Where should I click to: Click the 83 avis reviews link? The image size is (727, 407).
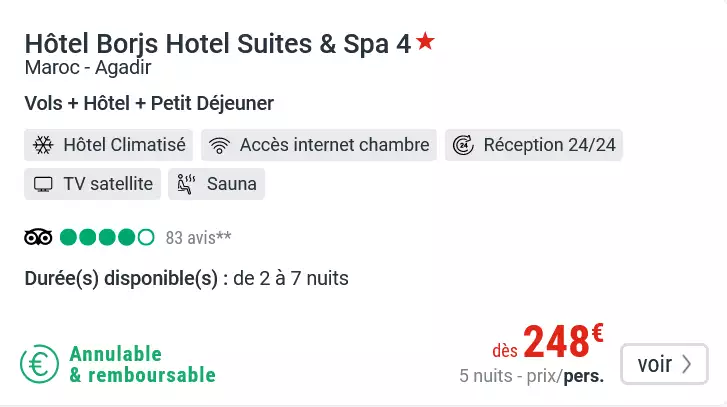[198, 238]
